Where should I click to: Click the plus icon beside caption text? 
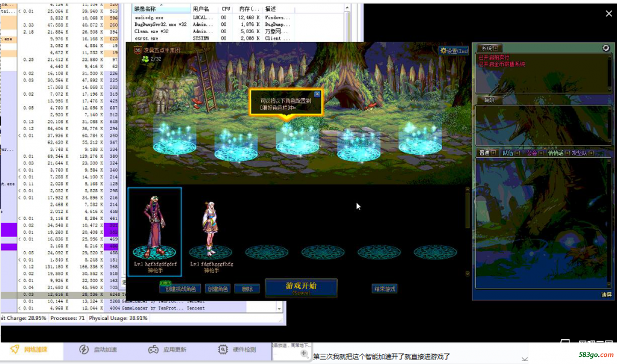(x=303, y=353)
